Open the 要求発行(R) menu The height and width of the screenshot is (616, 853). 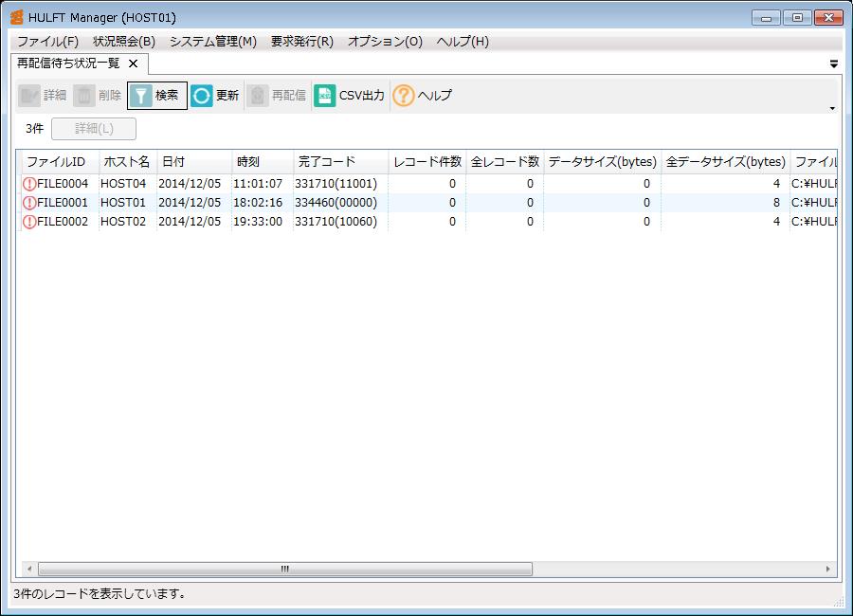coord(302,42)
